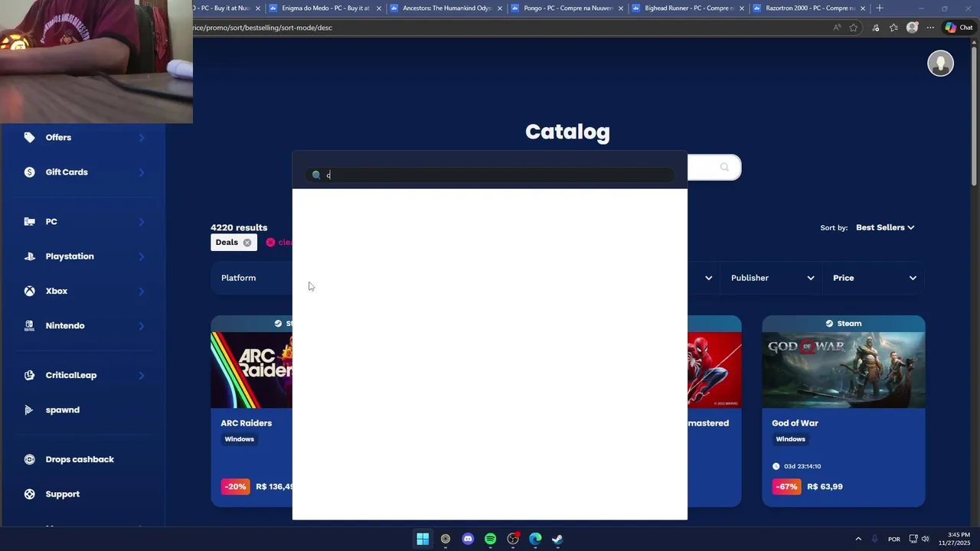The image size is (980, 551).
Task: Expand the Xbox submenu arrow
Action: pos(142,291)
